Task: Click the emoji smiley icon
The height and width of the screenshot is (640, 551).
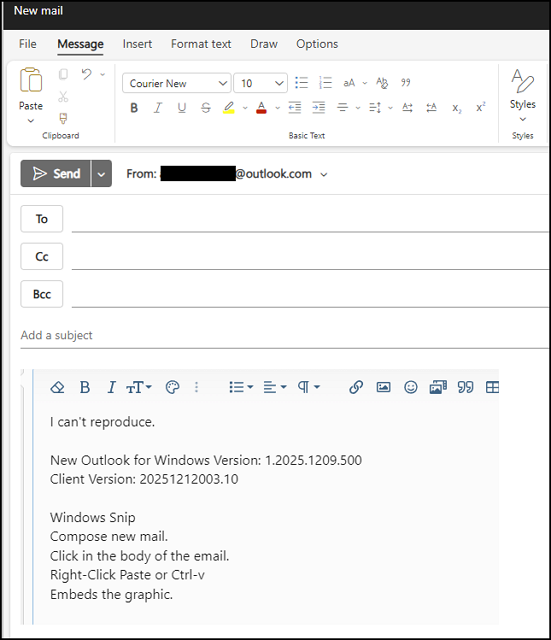Action: click(x=411, y=387)
